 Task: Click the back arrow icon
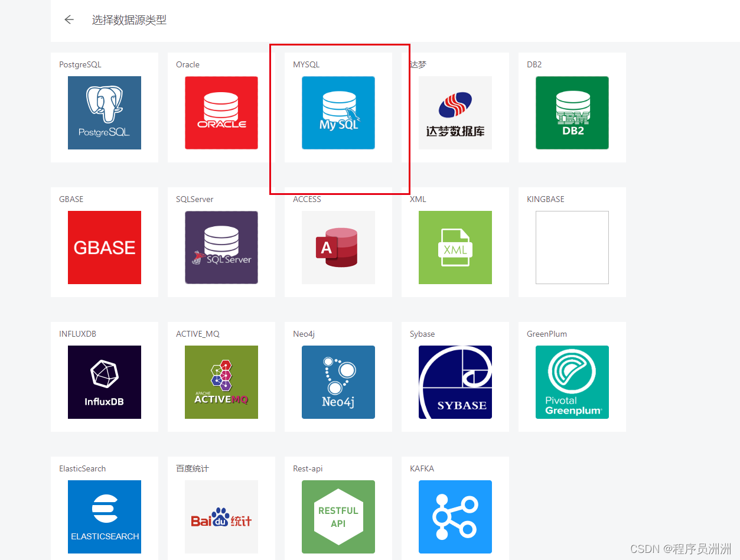[x=69, y=19]
